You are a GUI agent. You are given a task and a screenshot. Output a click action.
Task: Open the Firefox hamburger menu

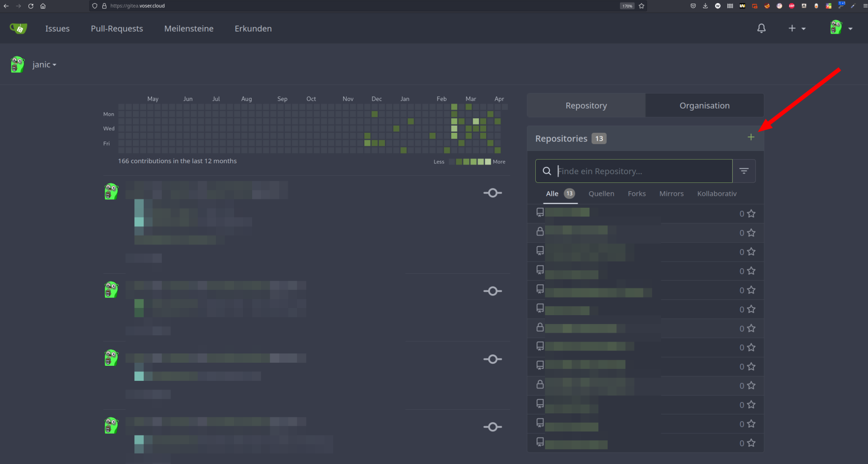point(865,6)
